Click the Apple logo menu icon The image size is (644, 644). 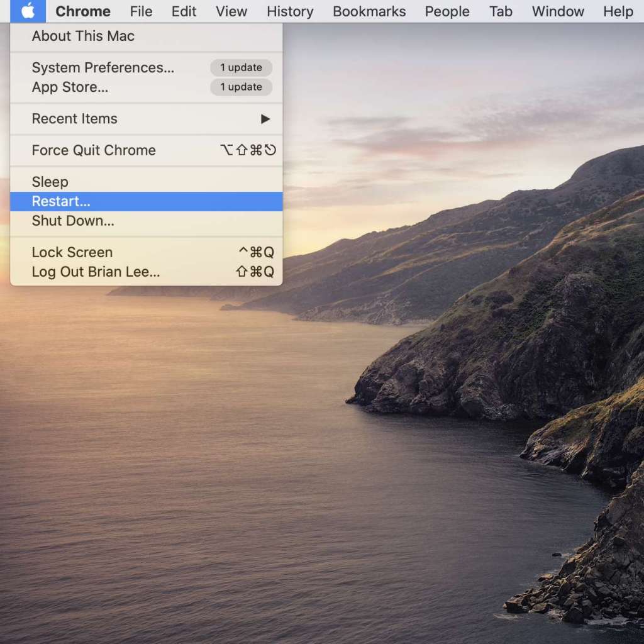[28, 11]
